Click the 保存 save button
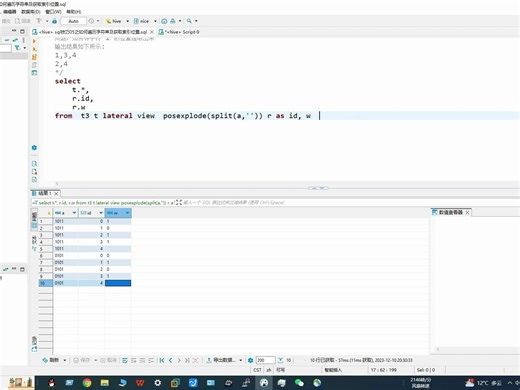Screen dimensions: 520x390 [x=82, y=360]
